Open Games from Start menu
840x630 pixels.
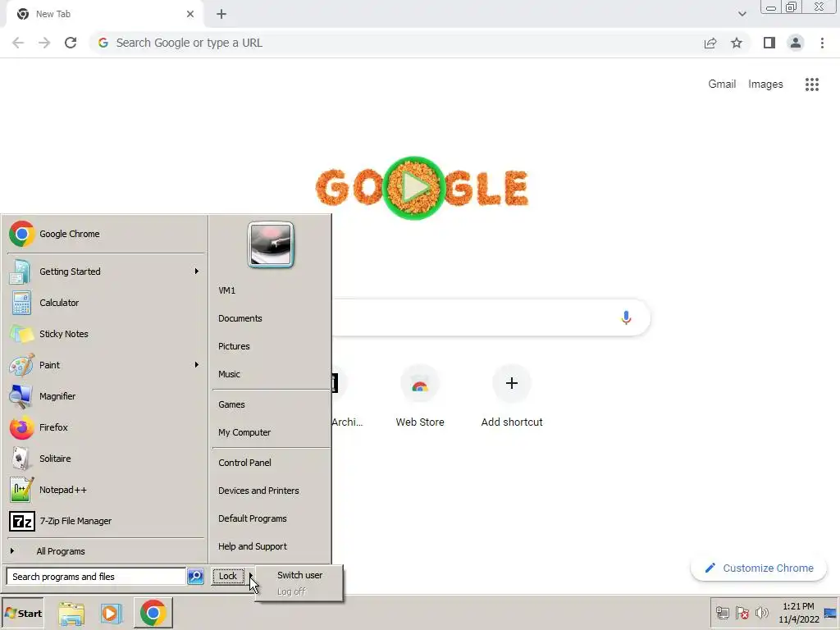point(271,404)
